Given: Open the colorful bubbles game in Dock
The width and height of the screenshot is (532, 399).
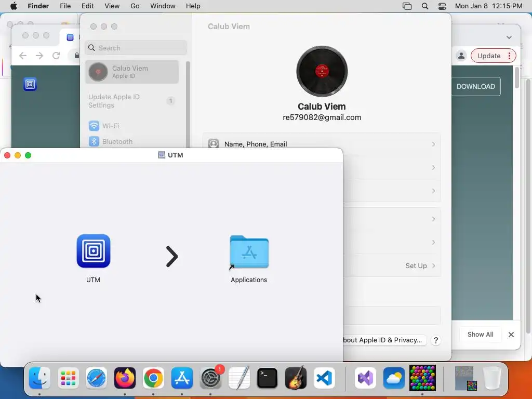Looking at the screenshot, I should [x=422, y=378].
